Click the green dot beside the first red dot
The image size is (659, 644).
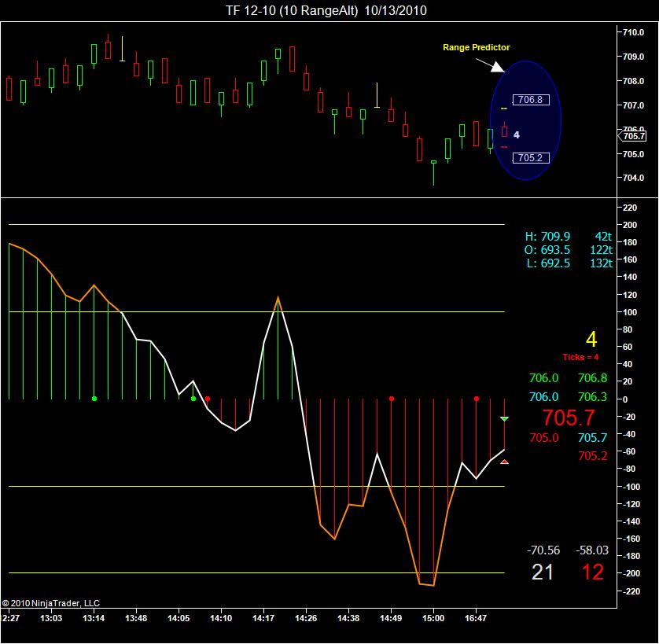coord(193,399)
